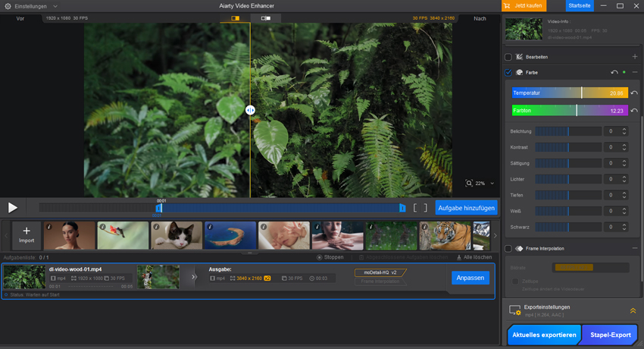Screen dimensions: 644x349
Task: Select the split-view comparison mode icon
Action: point(236,18)
